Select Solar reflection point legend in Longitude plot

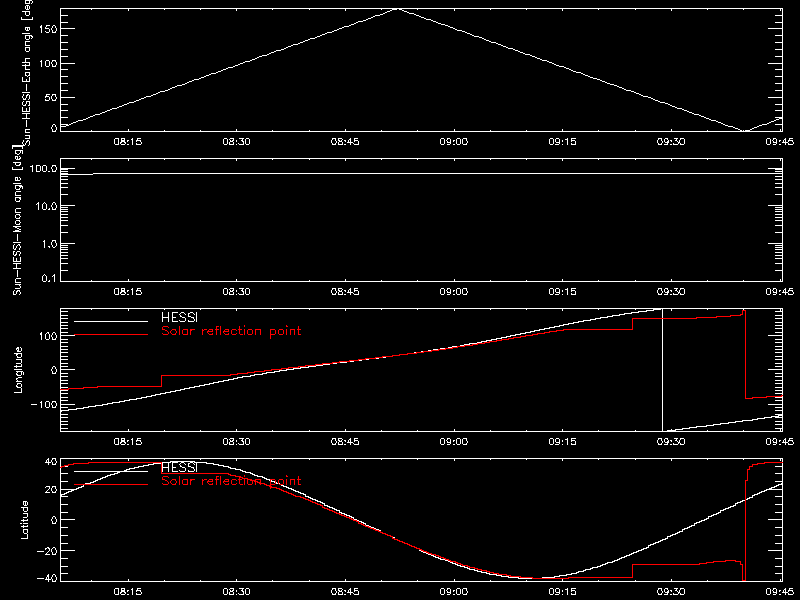(x=231, y=331)
